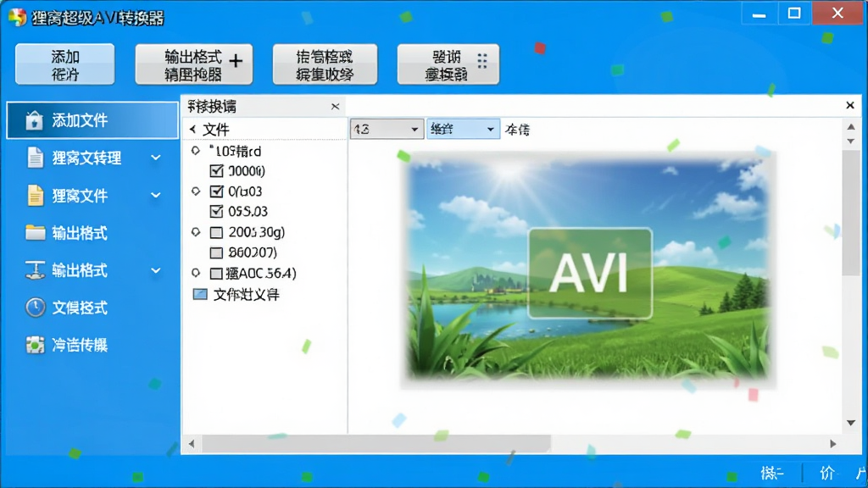Click the small down stepper arrow top right
Screen dimensions: 868x488
point(851,141)
